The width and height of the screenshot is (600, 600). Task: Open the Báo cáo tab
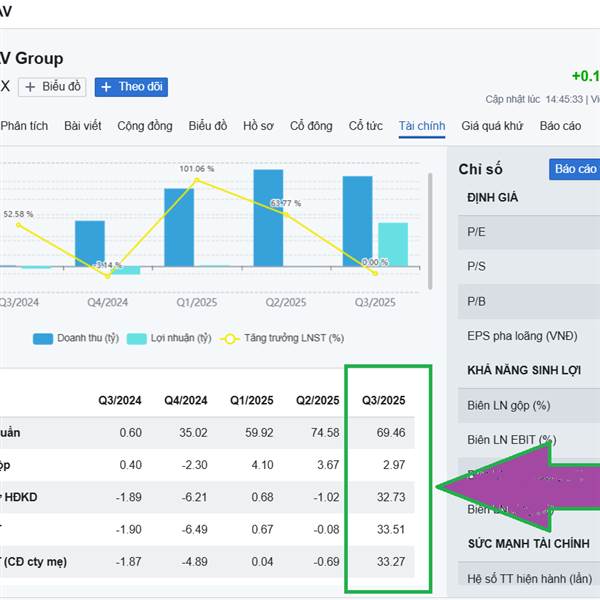[x=560, y=126]
